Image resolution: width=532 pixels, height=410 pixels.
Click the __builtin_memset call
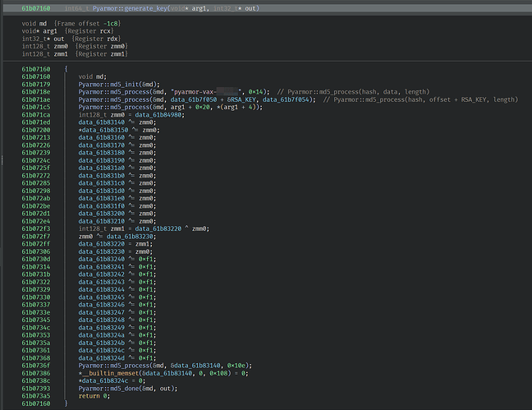click(110, 373)
